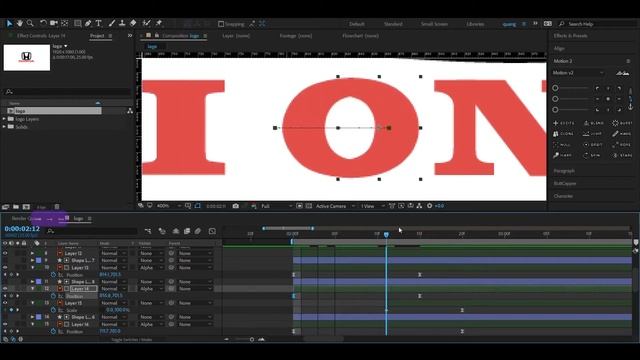Click the Honda logo comp thumbnail
Image resolution: width=640 pixels, height=360 pixels.
coord(27,58)
